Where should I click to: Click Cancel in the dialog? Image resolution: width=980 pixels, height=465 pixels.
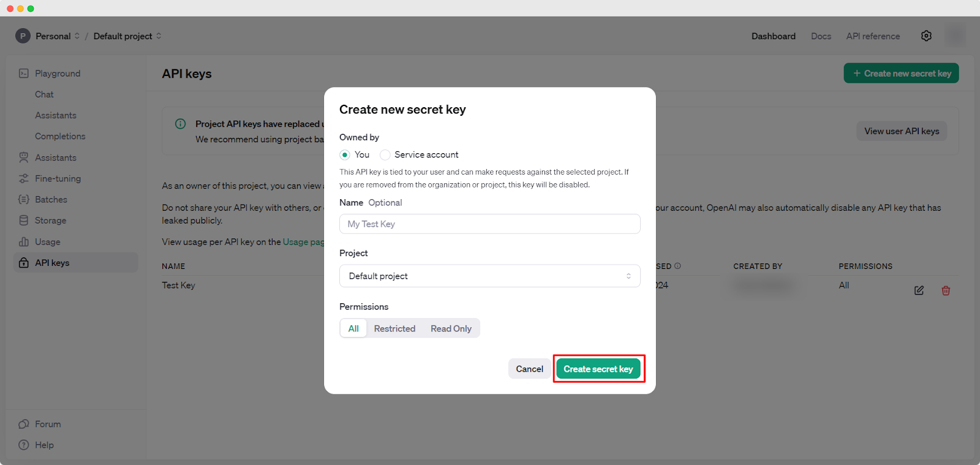tap(529, 369)
